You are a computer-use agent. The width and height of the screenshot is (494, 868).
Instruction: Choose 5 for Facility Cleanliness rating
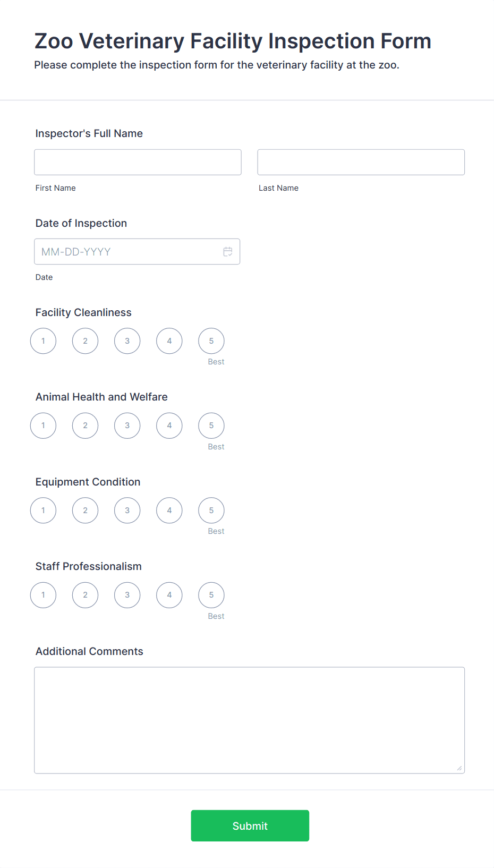(x=211, y=341)
